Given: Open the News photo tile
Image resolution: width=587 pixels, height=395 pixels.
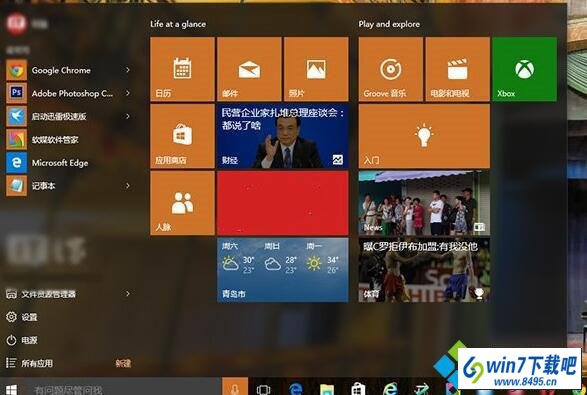Looking at the screenshot, I should pyautogui.click(x=424, y=203).
